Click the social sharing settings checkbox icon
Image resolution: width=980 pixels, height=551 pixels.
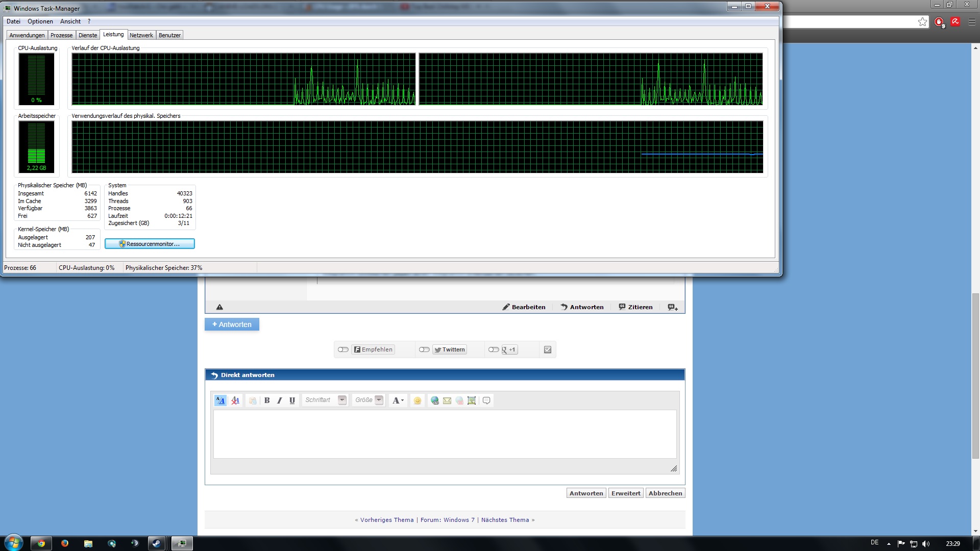(x=548, y=349)
